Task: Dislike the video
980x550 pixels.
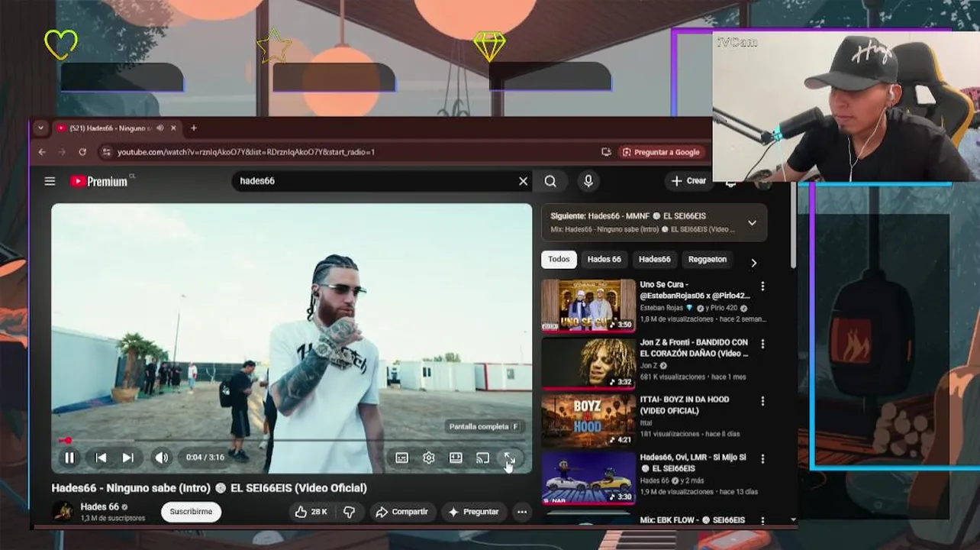Action: click(x=350, y=512)
